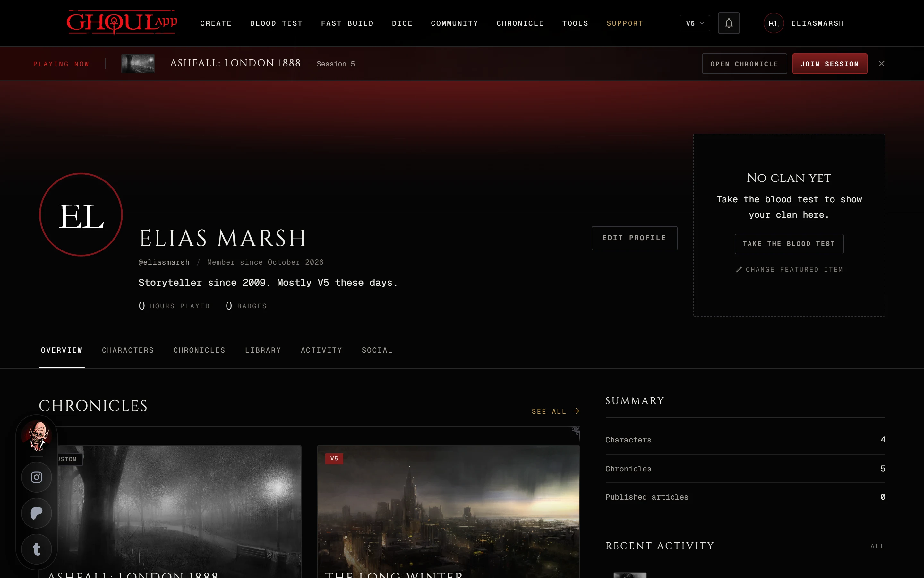Click the Open Chronicle button
Image resolution: width=924 pixels, height=578 pixels.
(x=744, y=64)
